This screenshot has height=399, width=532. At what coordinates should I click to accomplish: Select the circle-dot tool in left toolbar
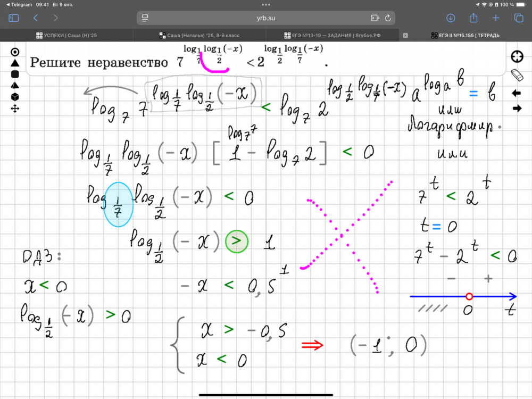click(x=15, y=52)
